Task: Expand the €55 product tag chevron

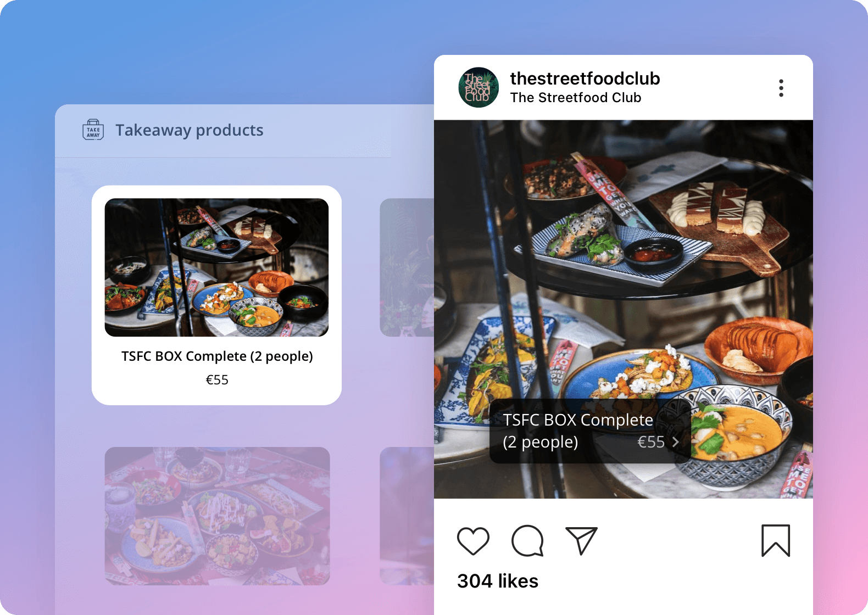Action: 676,442
